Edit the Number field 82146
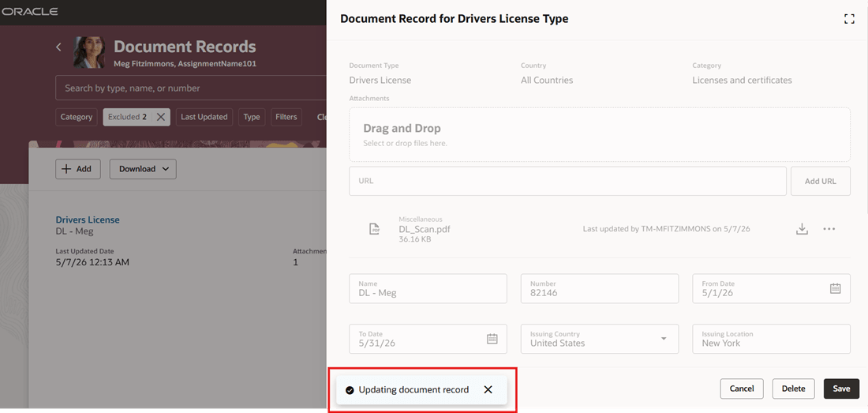Screen dimensions: 868x413 [x=600, y=288]
